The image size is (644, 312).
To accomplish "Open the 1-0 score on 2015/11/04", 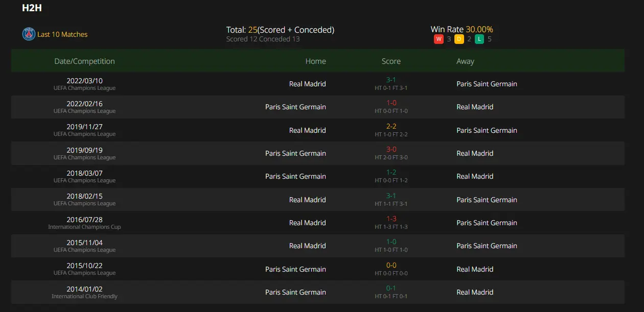I will tap(391, 242).
